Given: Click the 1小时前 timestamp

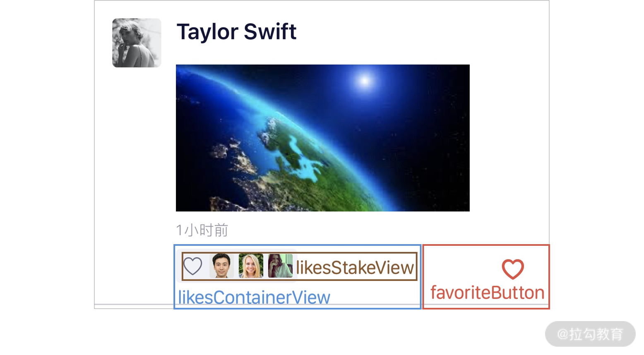Looking at the screenshot, I should (202, 230).
